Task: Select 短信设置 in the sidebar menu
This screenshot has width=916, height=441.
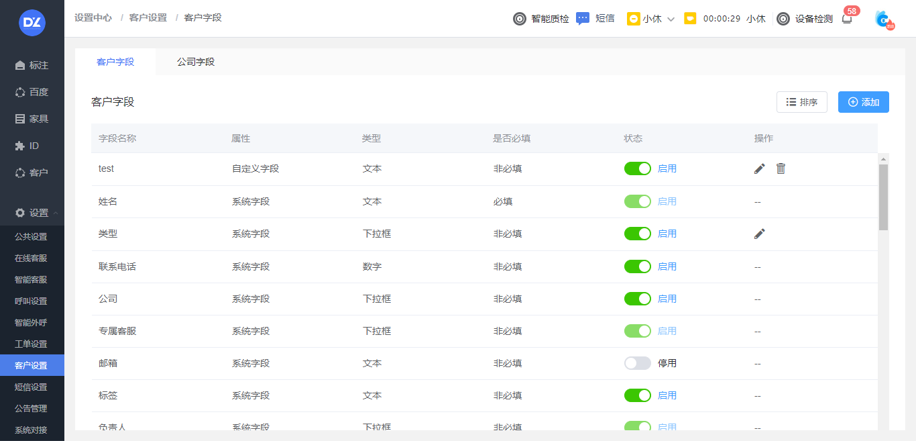Action: coord(31,387)
